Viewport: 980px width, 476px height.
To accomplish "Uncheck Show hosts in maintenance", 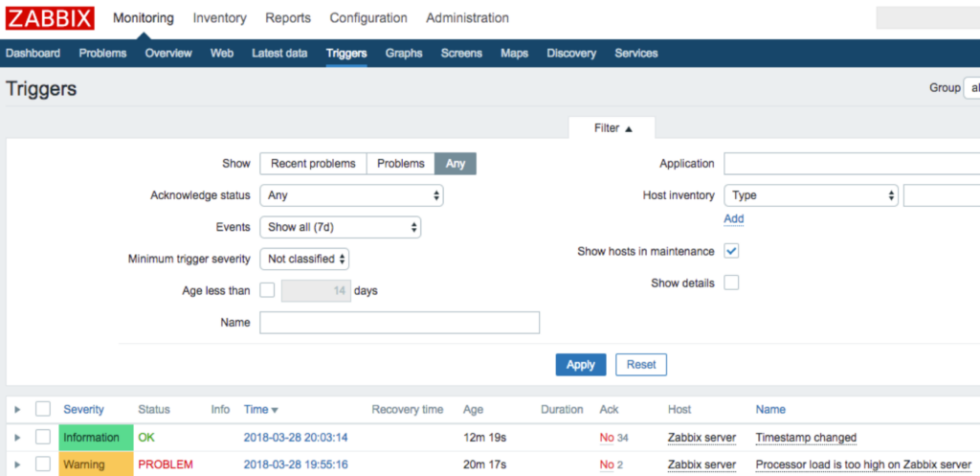I will [x=731, y=251].
